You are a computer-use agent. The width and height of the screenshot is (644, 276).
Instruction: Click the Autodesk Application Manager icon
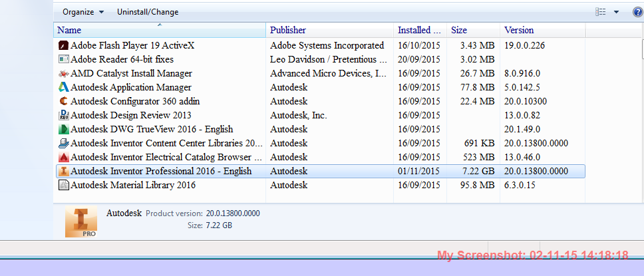pyautogui.click(x=63, y=88)
